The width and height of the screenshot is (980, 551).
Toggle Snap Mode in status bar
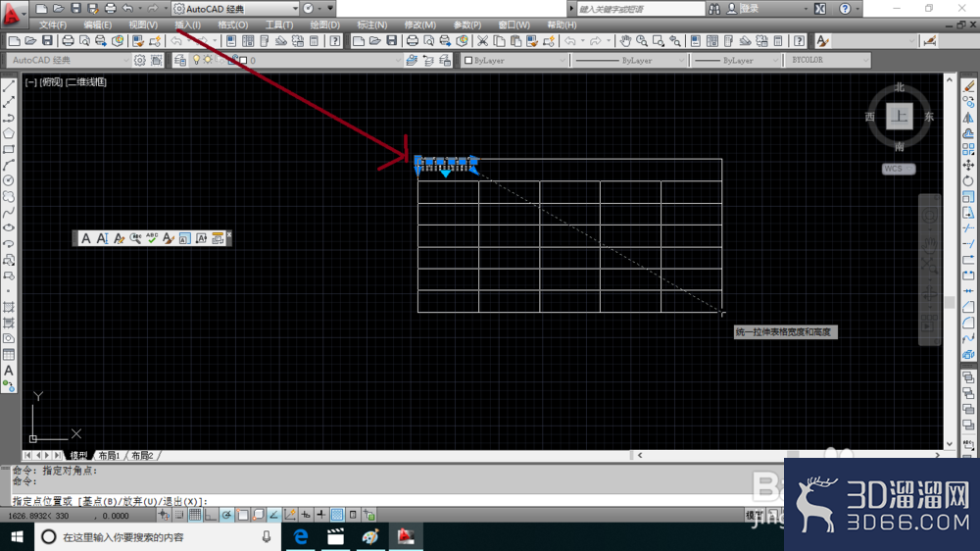tap(179, 515)
